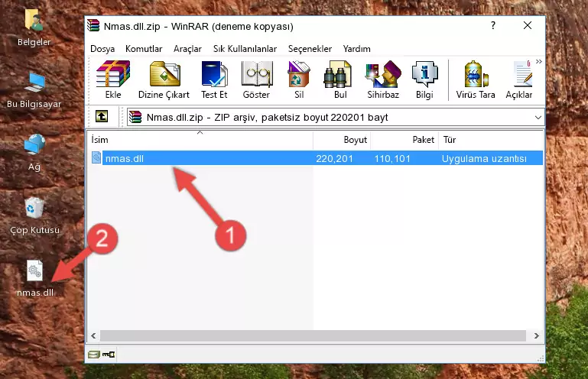Click the drive icon in status bar
Viewport: 588px width, 379px height.
94,355
